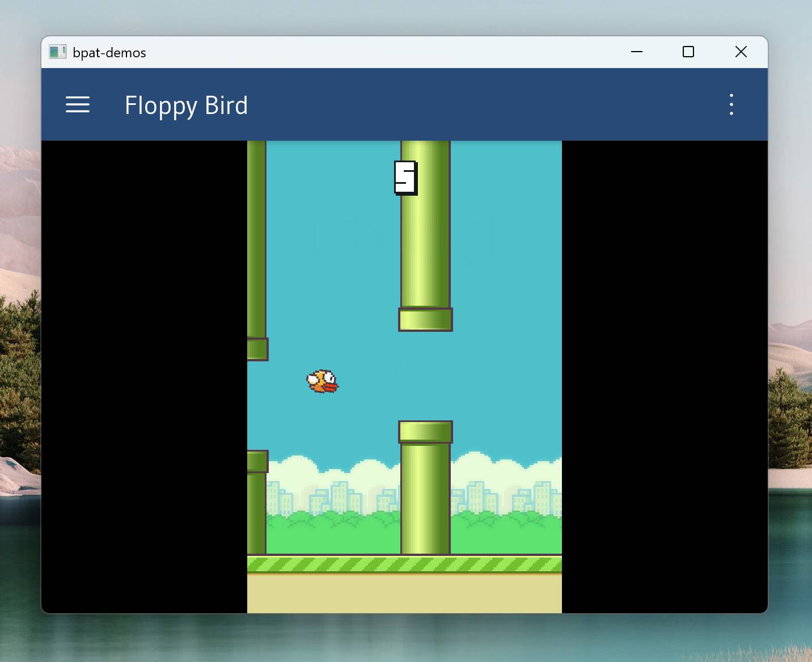
Task: Close the bpat-demos window
Action: (741, 52)
